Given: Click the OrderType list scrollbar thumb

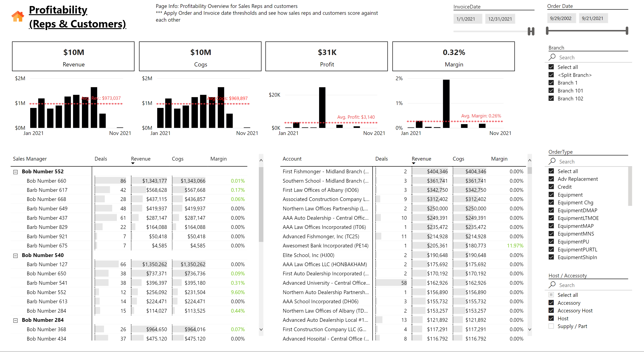Looking at the screenshot, I should 630,186.
